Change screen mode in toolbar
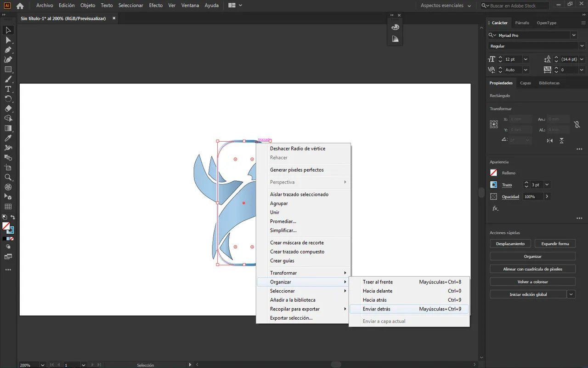The image size is (588, 368). click(8, 256)
